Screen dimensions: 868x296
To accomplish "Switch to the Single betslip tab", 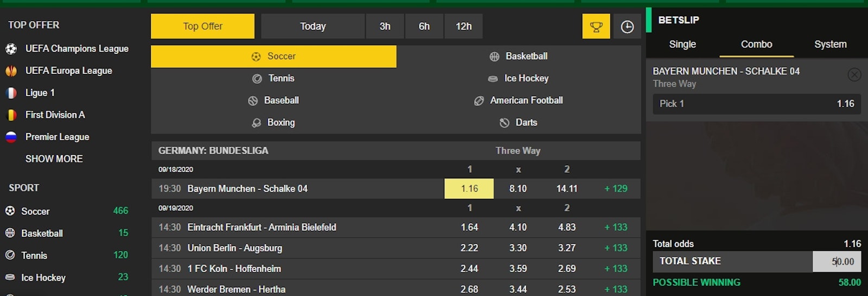I will tap(682, 45).
